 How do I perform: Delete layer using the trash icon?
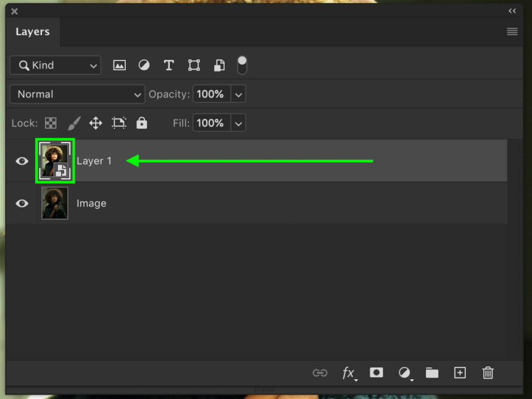(x=488, y=372)
